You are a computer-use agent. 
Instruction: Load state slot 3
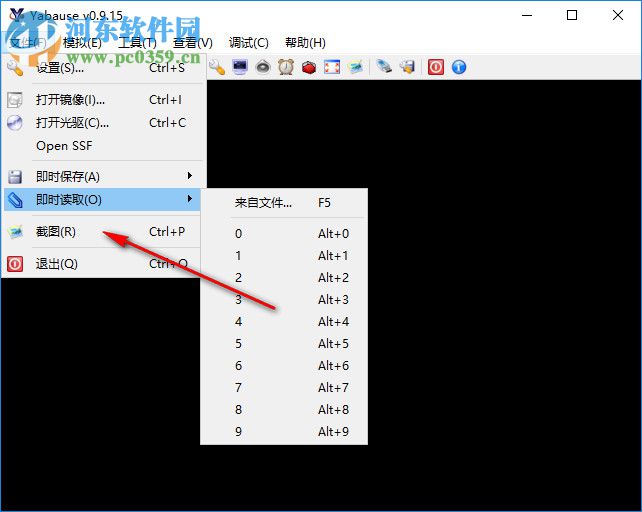[x=284, y=300]
